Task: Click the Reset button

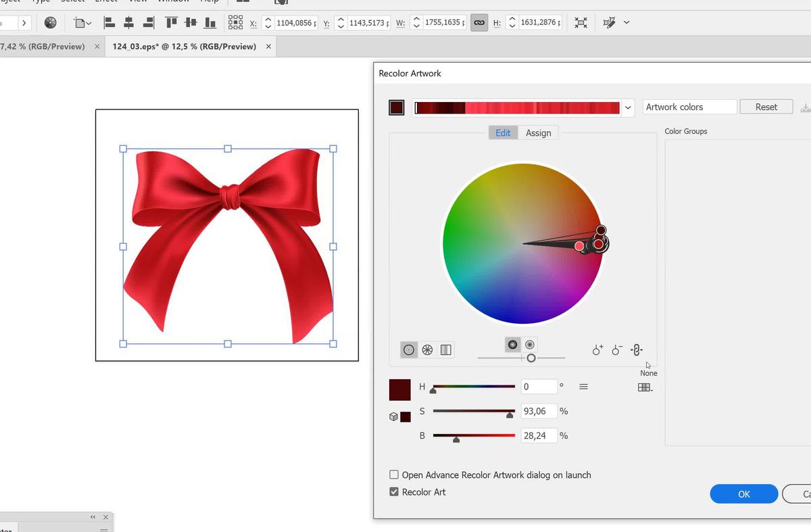Action: point(766,107)
